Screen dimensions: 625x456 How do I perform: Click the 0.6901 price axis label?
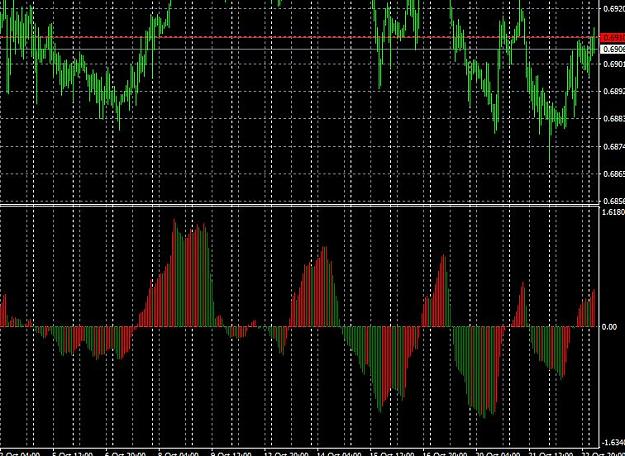(x=614, y=64)
